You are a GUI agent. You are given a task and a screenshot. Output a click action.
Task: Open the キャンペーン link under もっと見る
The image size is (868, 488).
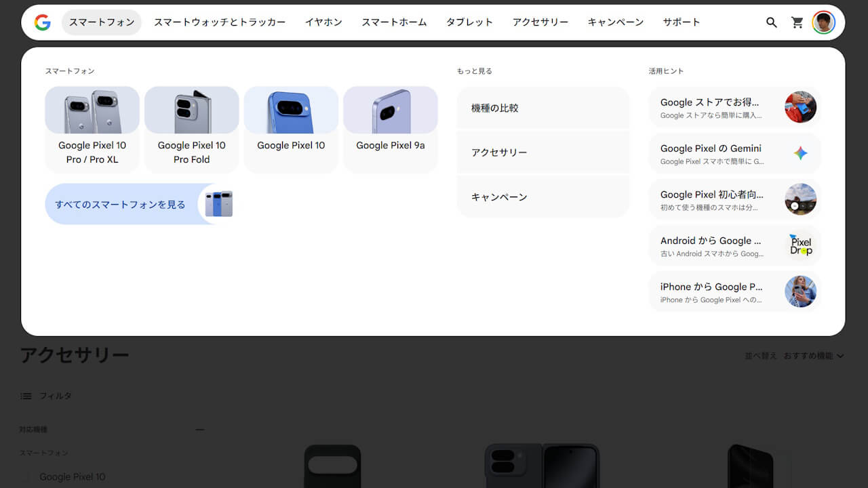542,197
